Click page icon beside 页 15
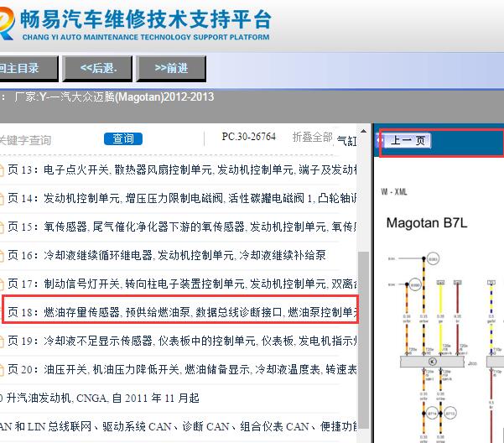 pos(2,227)
